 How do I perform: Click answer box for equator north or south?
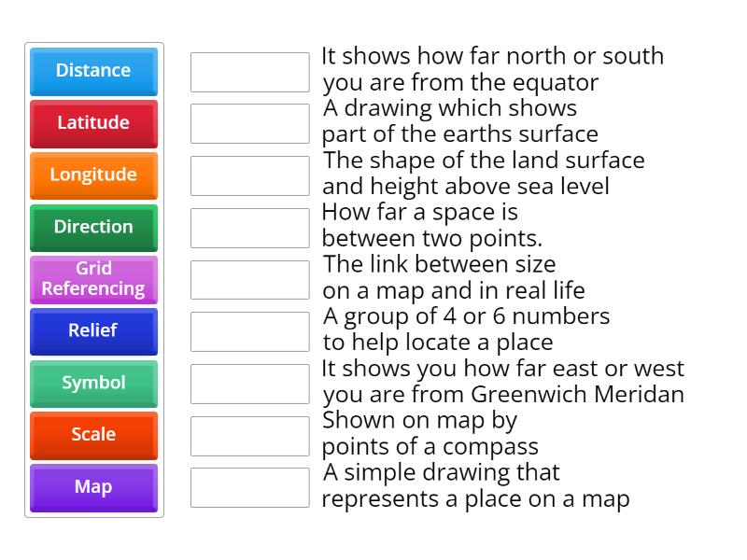tap(249, 72)
